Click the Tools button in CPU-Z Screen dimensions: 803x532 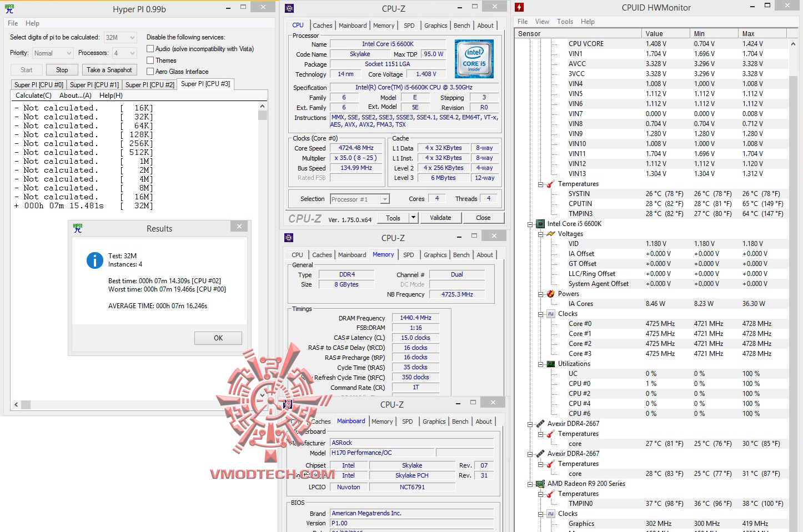(393, 218)
